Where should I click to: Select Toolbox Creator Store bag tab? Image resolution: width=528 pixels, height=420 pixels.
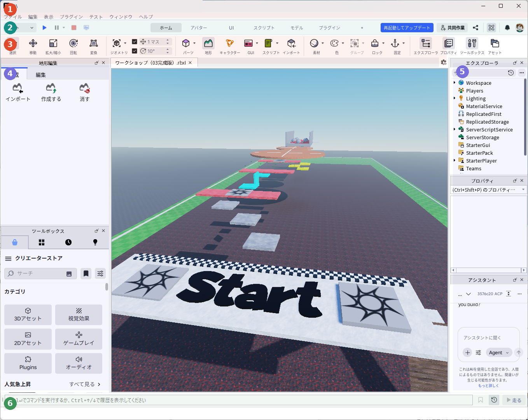click(x=15, y=242)
